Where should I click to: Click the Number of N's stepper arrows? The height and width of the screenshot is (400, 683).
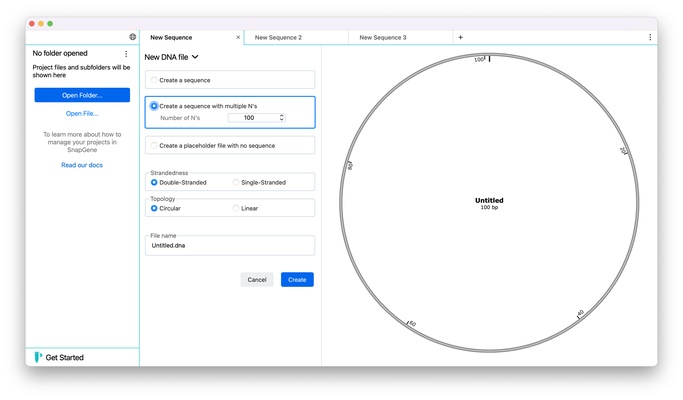(x=281, y=118)
